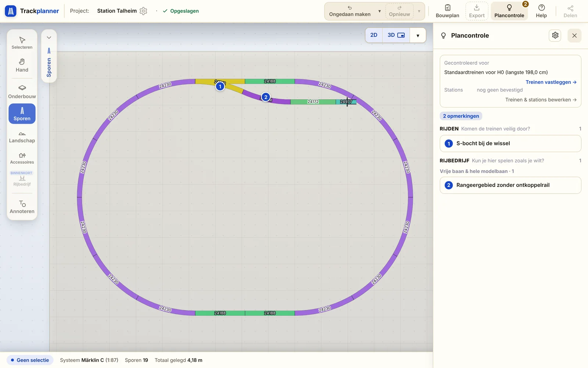Image resolution: width=588 pixels, height=368 pixels.
Task: Click Systeem Märklin C in status bar
Action: [x=89, y=360]
